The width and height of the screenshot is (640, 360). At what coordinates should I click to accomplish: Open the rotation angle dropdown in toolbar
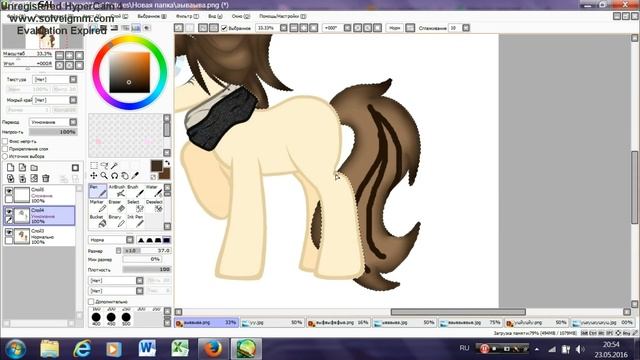click(347, 28)
